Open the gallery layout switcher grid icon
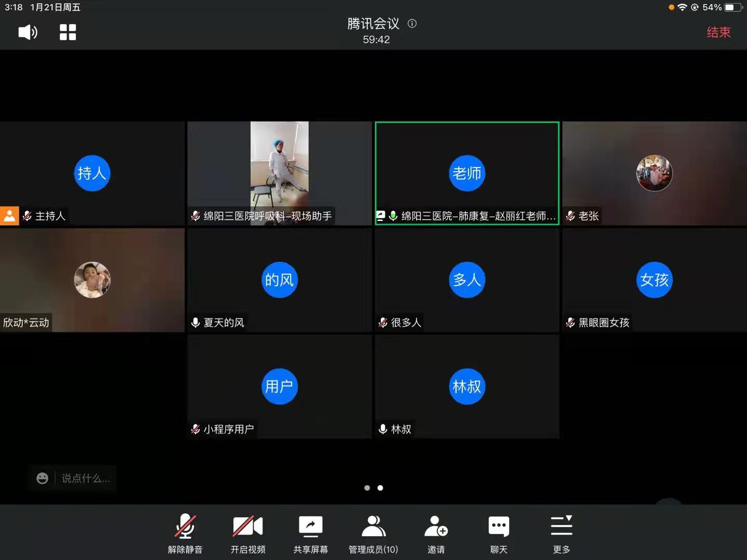Image resolution: width=747 pixels, height=560 pixels. (67, 32)
